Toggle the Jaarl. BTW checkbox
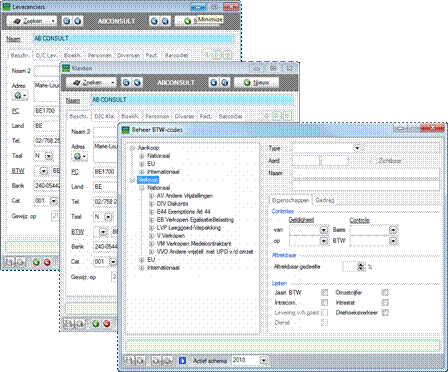The height and width of the screenshot is (372, 448). (324, 293)
